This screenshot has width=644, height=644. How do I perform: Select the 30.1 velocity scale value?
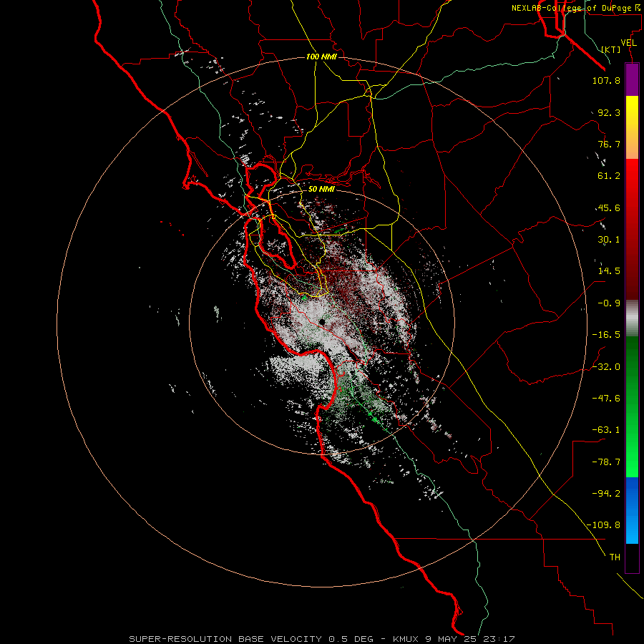pos(609,240)
